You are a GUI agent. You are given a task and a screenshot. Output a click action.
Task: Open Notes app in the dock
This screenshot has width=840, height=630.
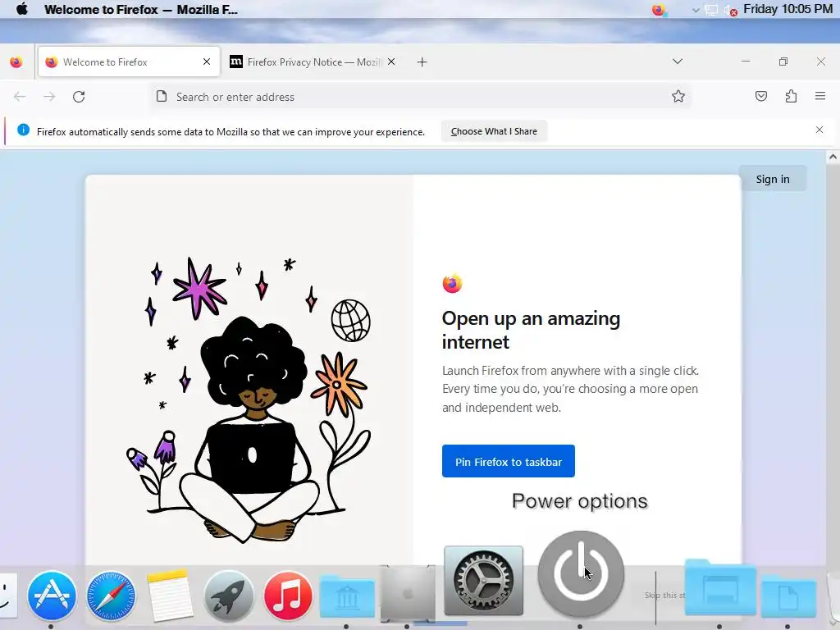pos(169,596)
